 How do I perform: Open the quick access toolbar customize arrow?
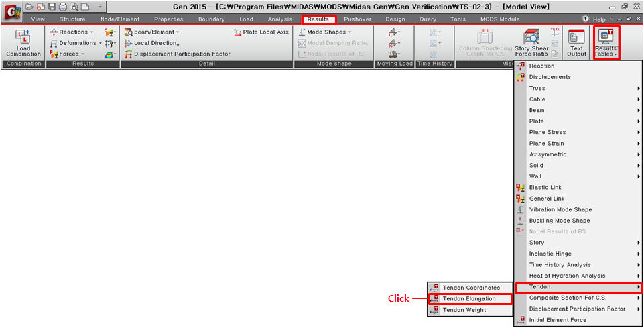pyautogui.click(x=101, y=7)
